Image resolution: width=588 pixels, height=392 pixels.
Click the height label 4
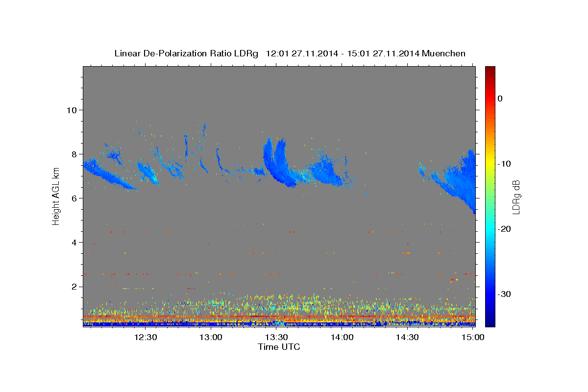pyautogui.click(x=75, y=242)
